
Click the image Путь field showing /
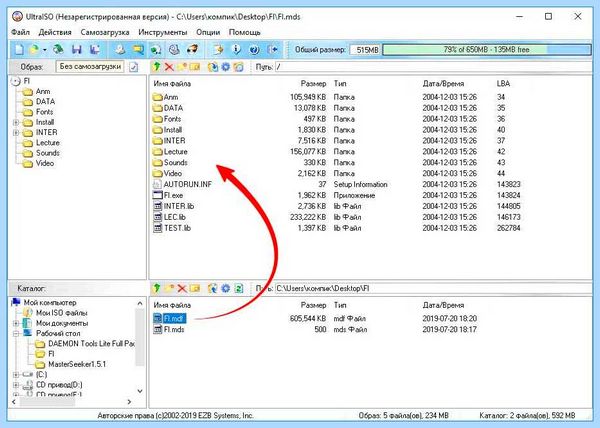[433, 67]
